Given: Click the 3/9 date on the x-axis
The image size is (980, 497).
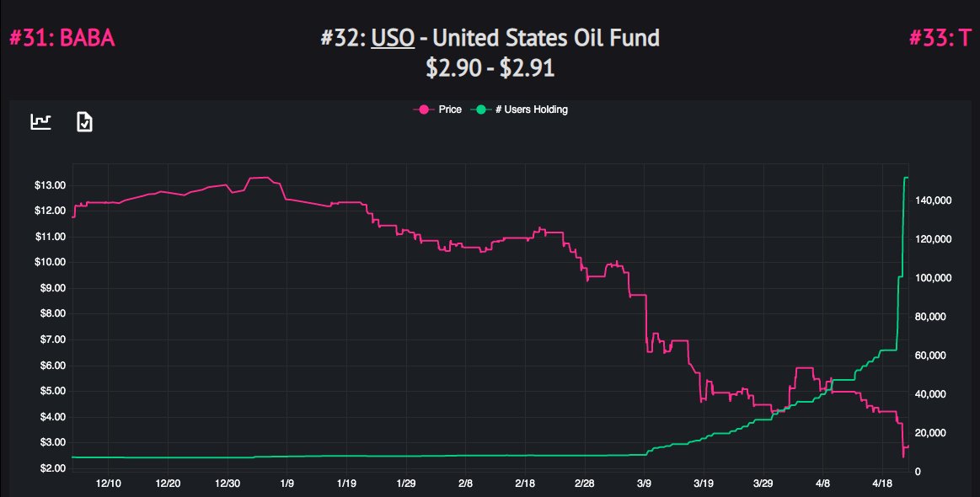Looking at the screenshot, I should click(x=645, y=484).
